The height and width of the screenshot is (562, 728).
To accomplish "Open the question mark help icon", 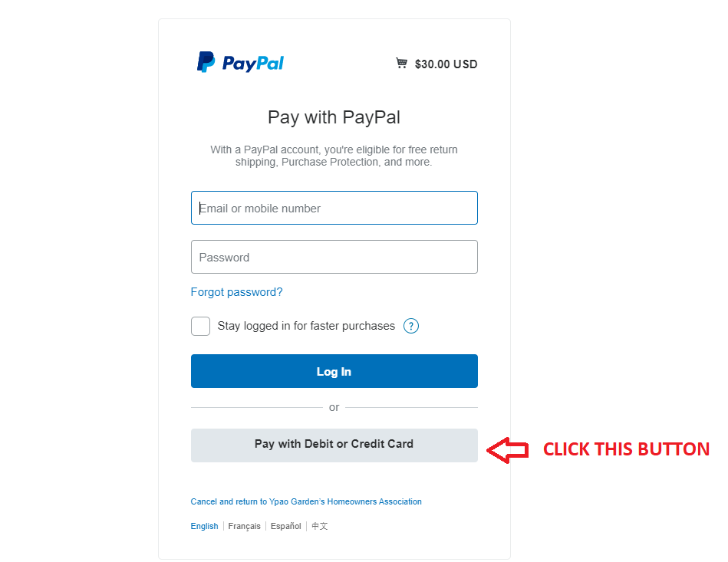I will click(x=411, y=326).
